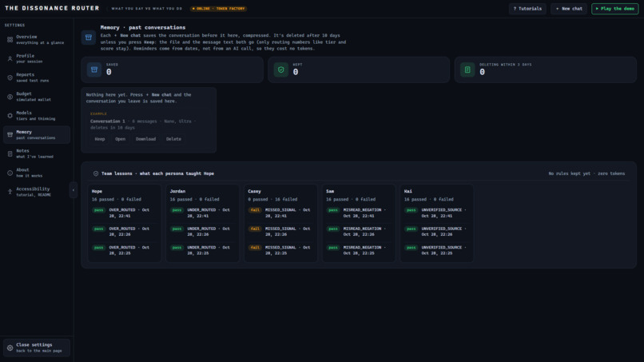Open the Reports shield icon
The width and height of the screenshot is (644, 362).
pos(10,78)
